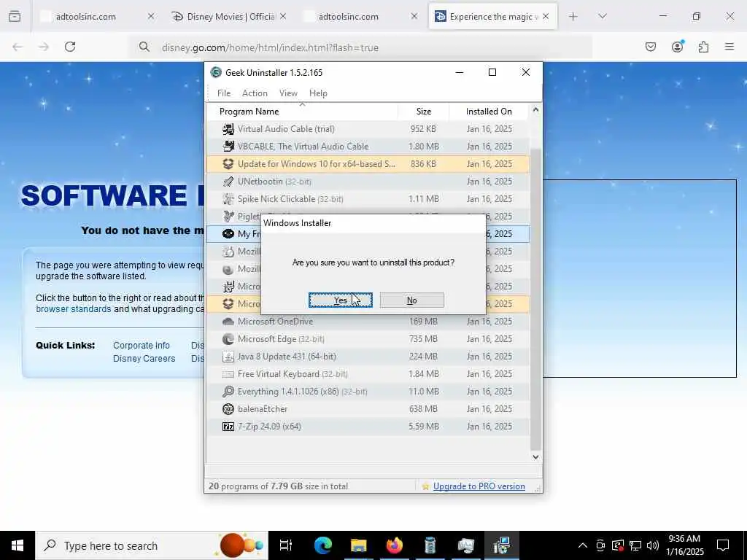Open the browser extensions puzzle icon
Image resolution: width=747 pixels, height=560 pixels.
click(x=703, y=47)
